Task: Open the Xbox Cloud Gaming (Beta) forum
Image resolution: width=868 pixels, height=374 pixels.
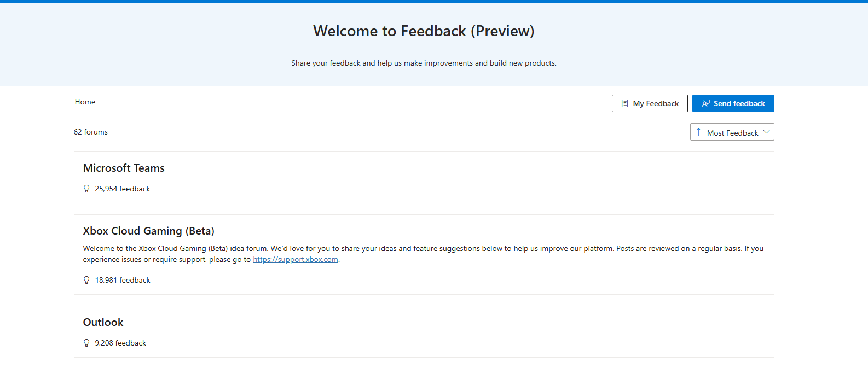Action: point(148,231)
